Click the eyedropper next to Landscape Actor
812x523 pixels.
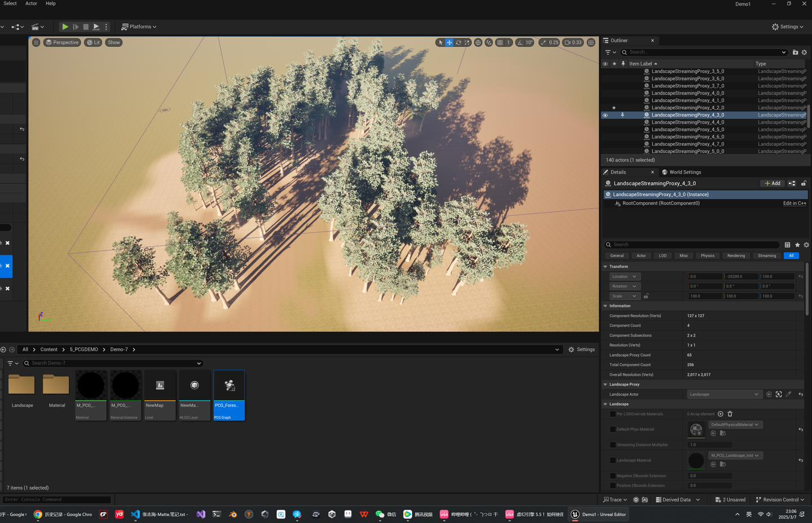click(788, 395)
